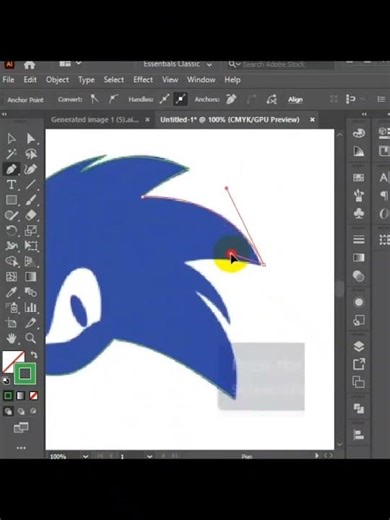390x520 pixels.
Task: Activate the Hand tool
Action: 11,338
